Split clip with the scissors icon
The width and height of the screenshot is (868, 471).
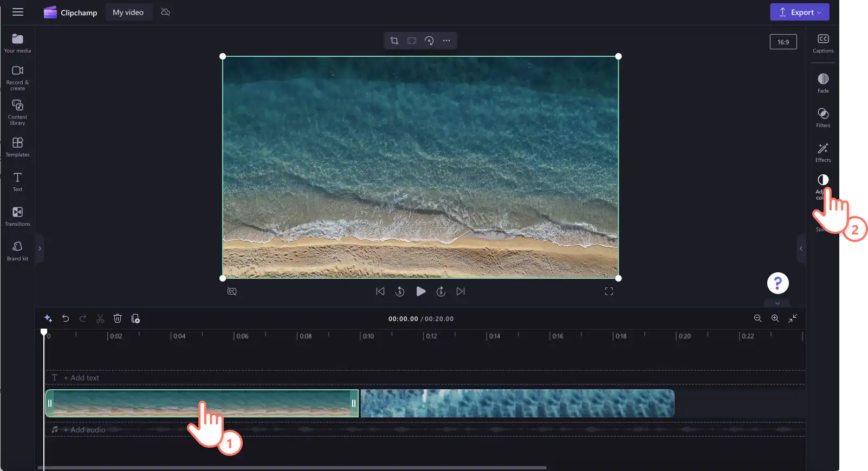pyautogui.click(x=100, y=318)
